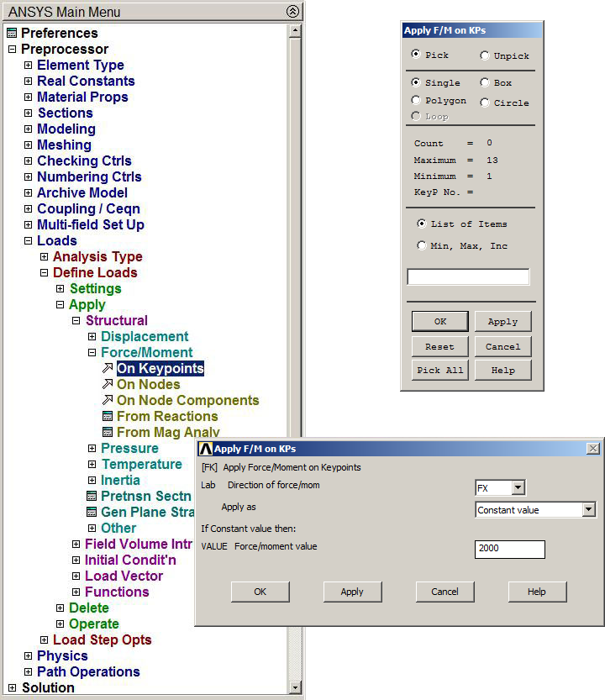Open the Element Type menu item
This screenshot has height=700, width=605.
[x=80, y=66]
